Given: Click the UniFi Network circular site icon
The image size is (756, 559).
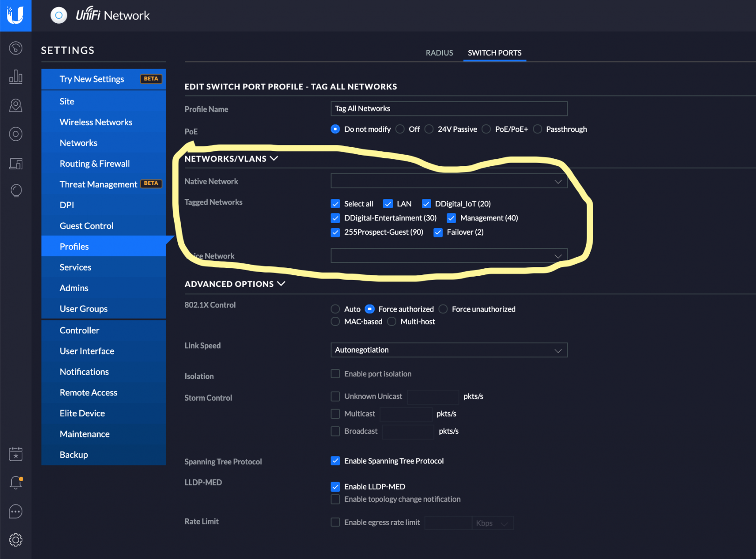Looking at the screenshot, I should pos(59,15).
